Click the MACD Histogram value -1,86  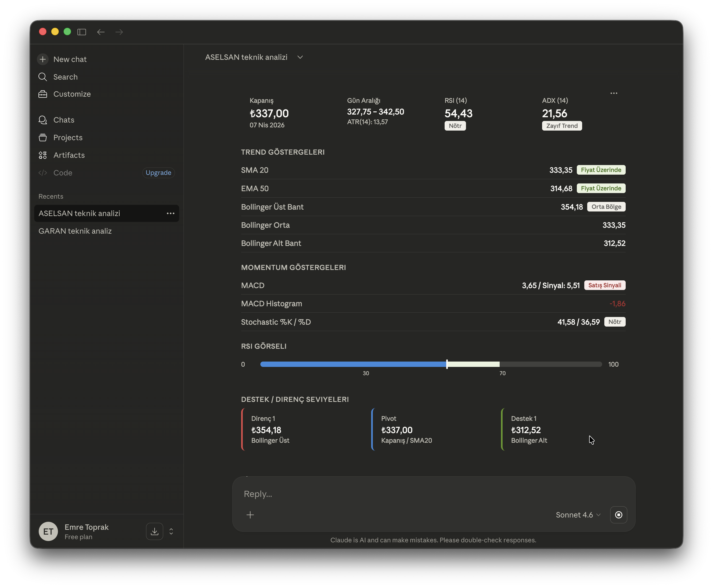pyautogui.click(x=617, y=304)
